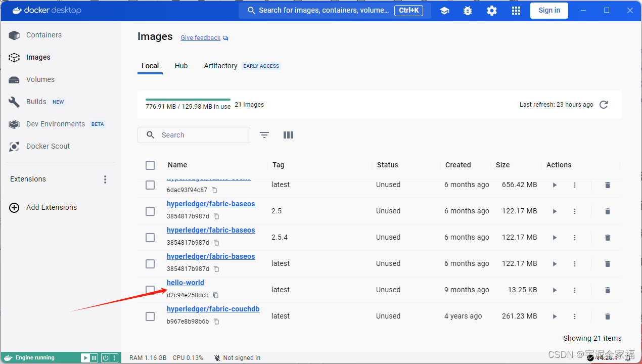The height and width of the screenshot is (364, 642).
Task: Delete the hello-world image (trash icon)
Action: [607, 290]
